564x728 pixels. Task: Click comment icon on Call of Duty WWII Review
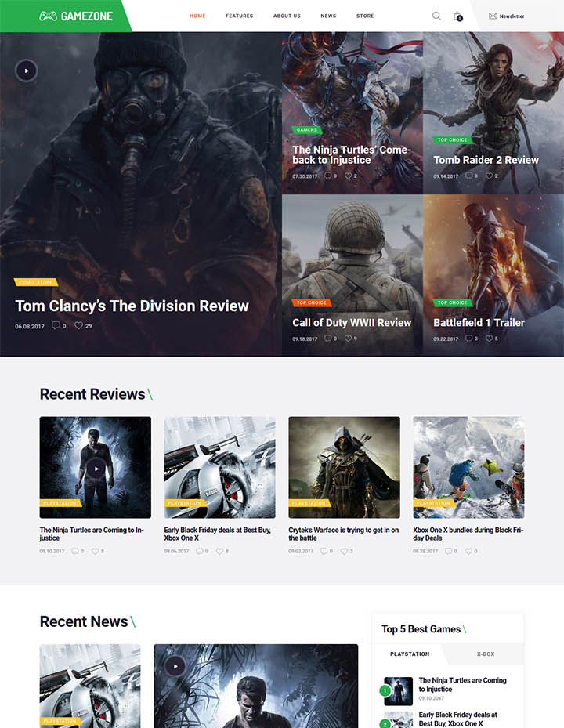(328, 339)
